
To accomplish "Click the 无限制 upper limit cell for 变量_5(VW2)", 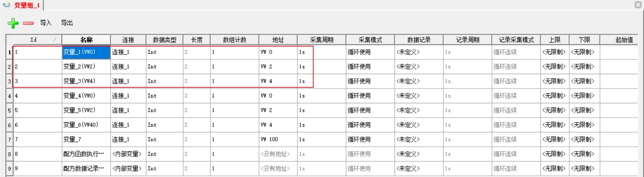I will click(555, 110).
